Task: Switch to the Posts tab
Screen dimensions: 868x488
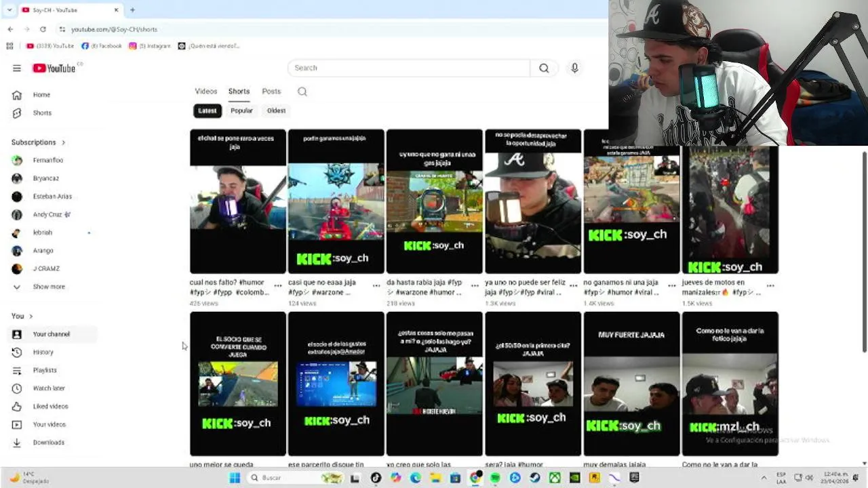Action: (271, 91)
